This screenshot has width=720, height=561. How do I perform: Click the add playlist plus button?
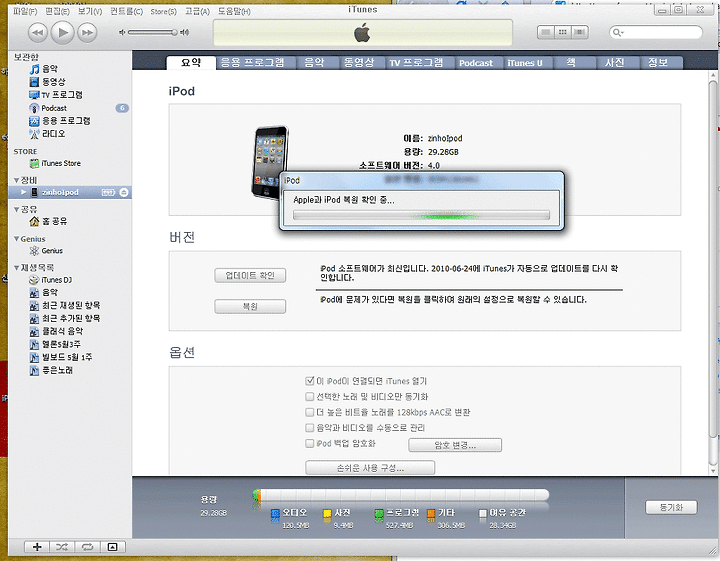(37, 547)
